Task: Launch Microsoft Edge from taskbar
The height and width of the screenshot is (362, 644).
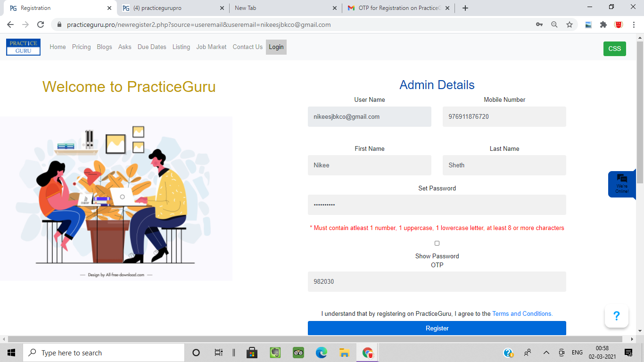Action: coord(322,353)
